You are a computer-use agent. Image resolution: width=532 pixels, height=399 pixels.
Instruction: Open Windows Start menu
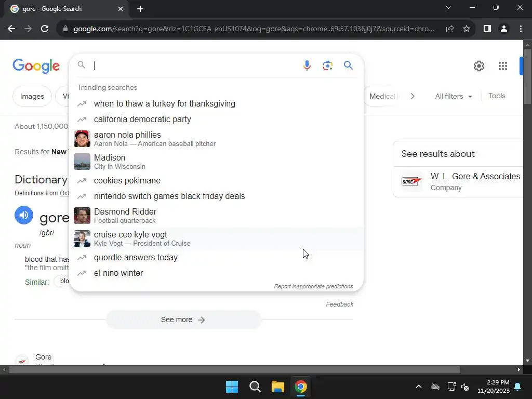coord(232,387)
